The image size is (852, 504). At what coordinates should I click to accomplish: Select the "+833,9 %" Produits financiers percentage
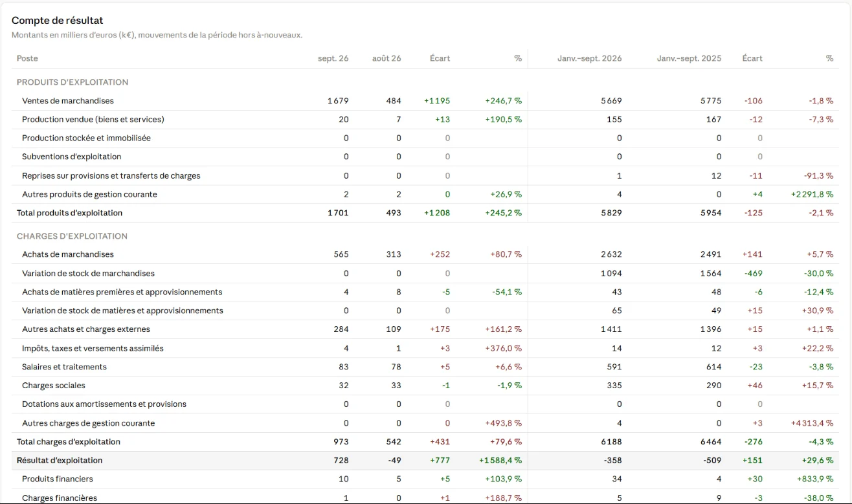coord(816,479)
